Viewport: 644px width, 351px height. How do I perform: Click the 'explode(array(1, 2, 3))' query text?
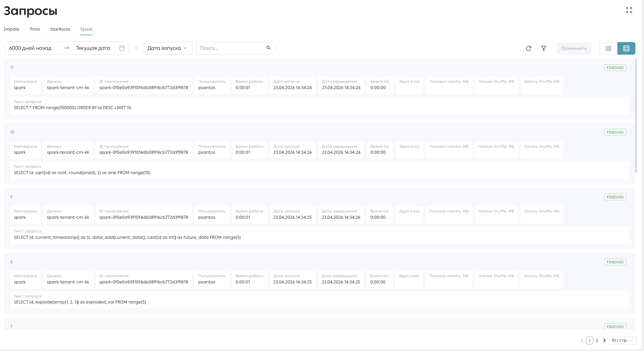pos(57,302)
